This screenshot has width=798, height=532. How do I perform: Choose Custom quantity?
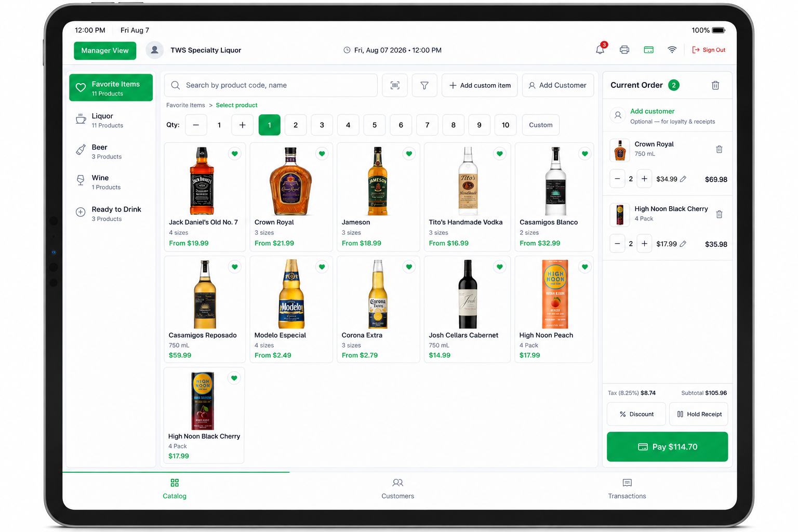pos(541,125)
